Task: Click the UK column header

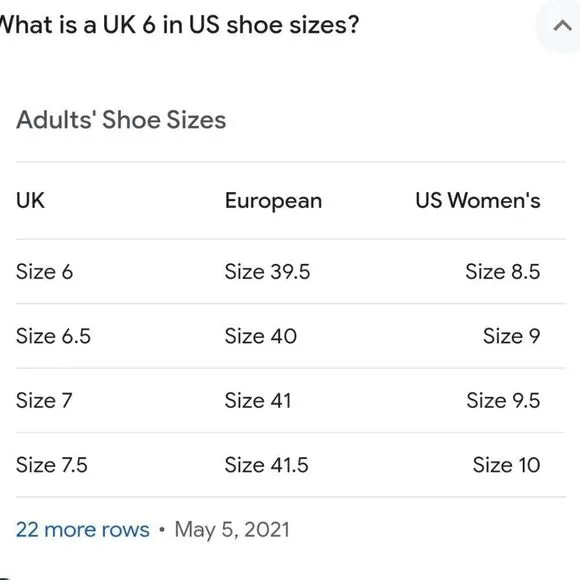Action: 30,200
